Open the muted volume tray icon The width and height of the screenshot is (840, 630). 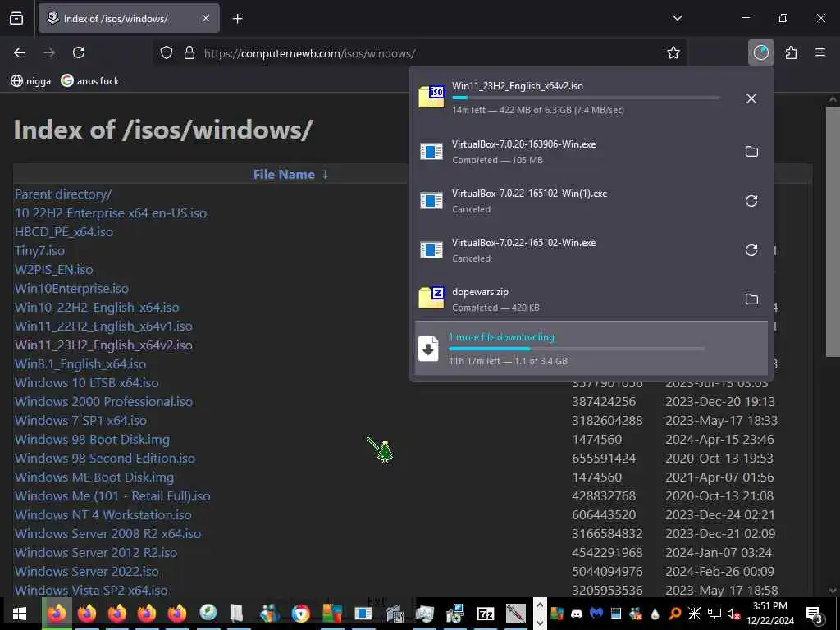[733, 614]
